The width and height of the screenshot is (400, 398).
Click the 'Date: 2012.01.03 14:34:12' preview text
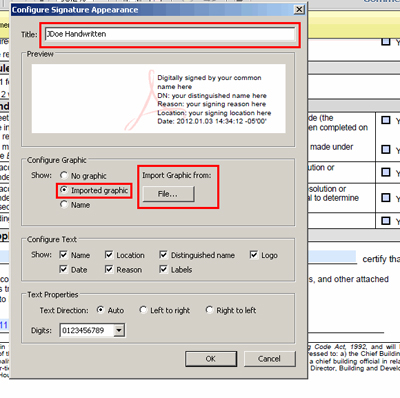click(x=212, y=121)
